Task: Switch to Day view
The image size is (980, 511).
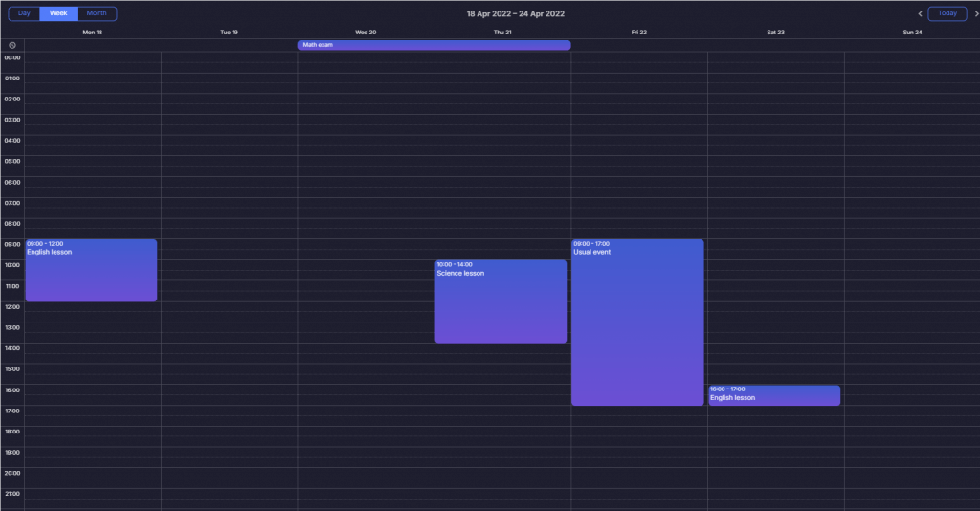Action: [x=24, y=13]
